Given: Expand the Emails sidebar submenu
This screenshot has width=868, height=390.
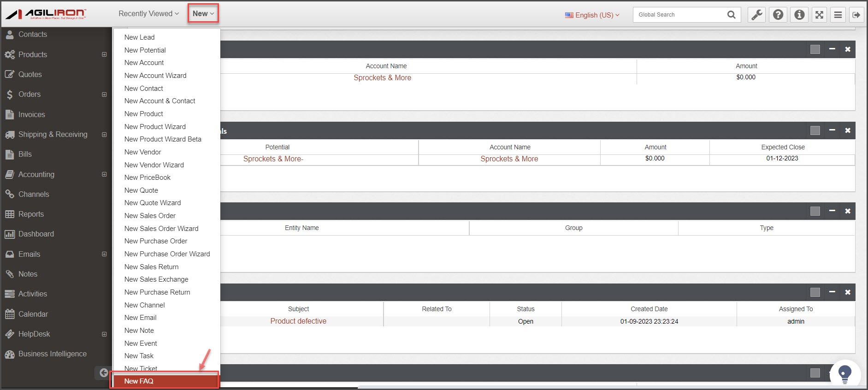Looking at the screenshot, I should point(104,254).
